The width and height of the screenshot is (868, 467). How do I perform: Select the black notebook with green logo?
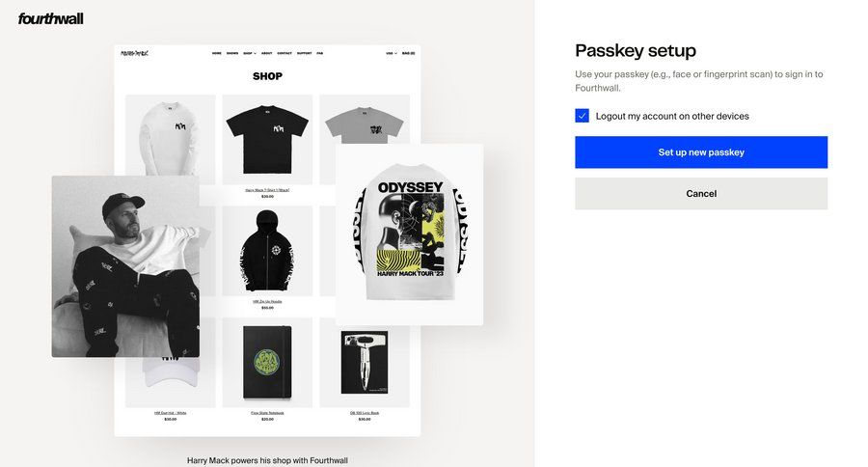267,362
